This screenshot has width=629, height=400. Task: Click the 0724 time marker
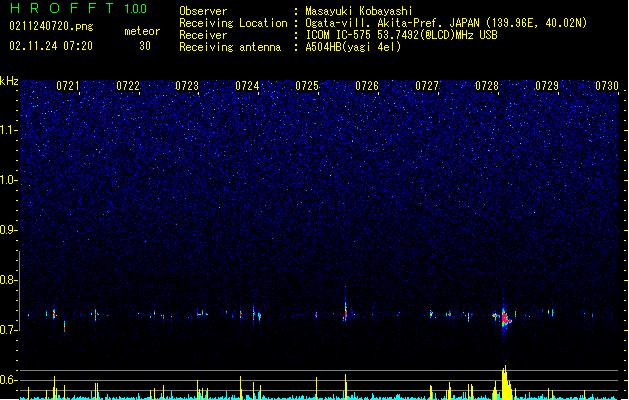247,86
